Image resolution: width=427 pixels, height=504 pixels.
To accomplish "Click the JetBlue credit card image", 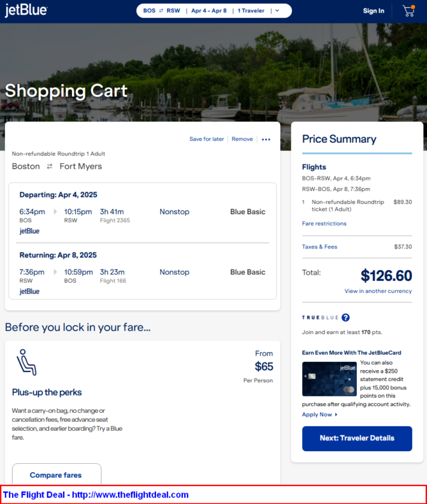I will tap(329, 379).
